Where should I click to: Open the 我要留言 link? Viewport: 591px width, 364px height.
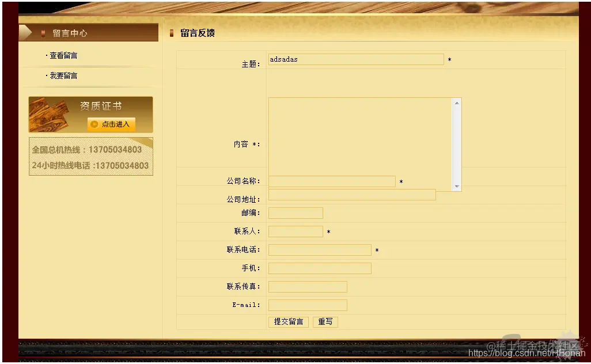pos(63,76)
